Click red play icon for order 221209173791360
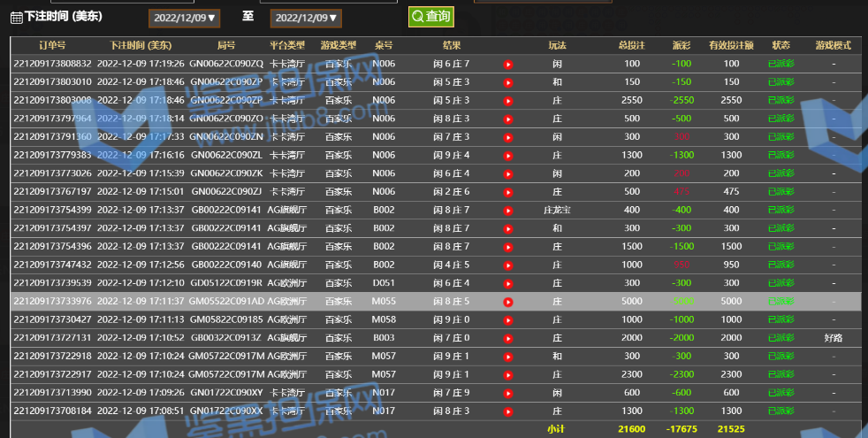This screenshot has width=868, height=438. pos(508,137)
